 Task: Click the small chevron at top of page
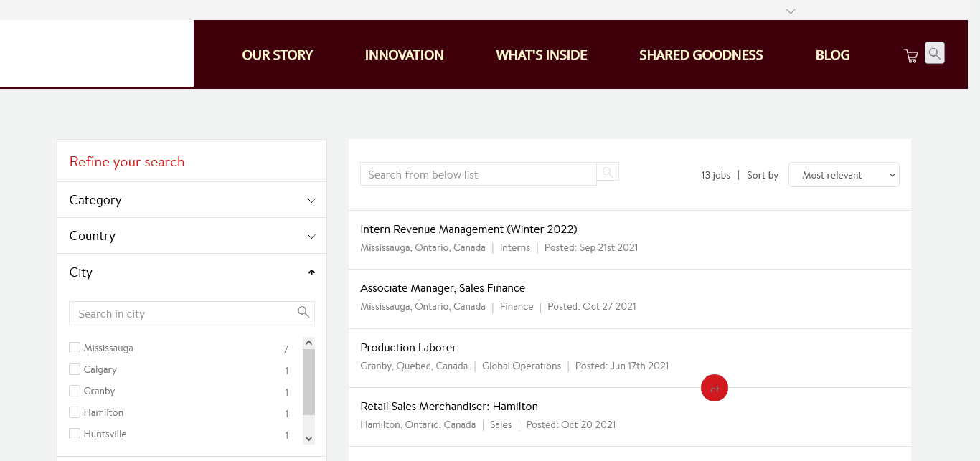click(x=791, y=11)
